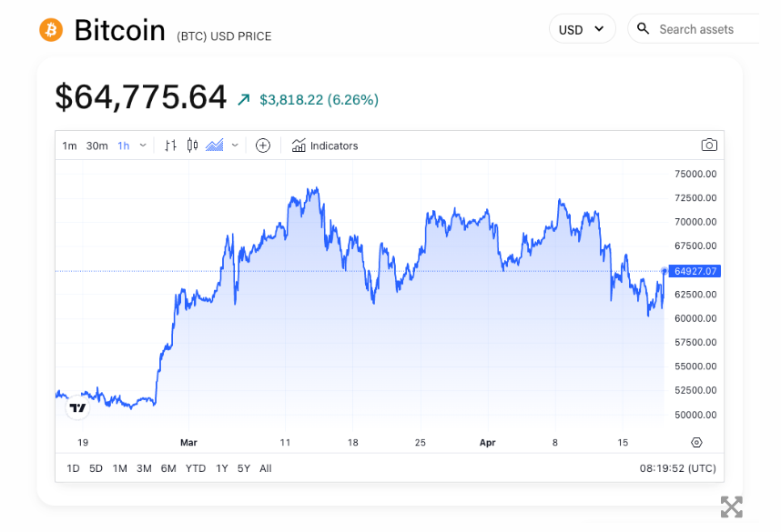The width and height of the screenshot is (781, 532).
Task: Expand the time interval dropdown arrow
Action: 143,146
